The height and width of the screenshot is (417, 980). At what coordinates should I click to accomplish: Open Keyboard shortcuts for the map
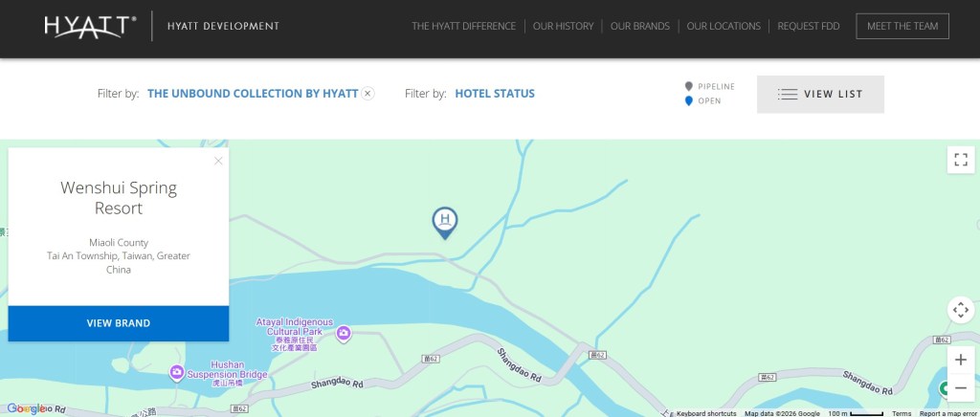tap(706, 413)
